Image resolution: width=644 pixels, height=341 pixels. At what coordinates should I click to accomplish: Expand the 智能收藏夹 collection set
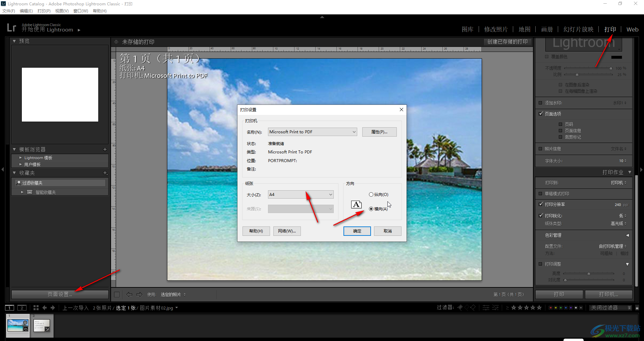tap(22, 192)
